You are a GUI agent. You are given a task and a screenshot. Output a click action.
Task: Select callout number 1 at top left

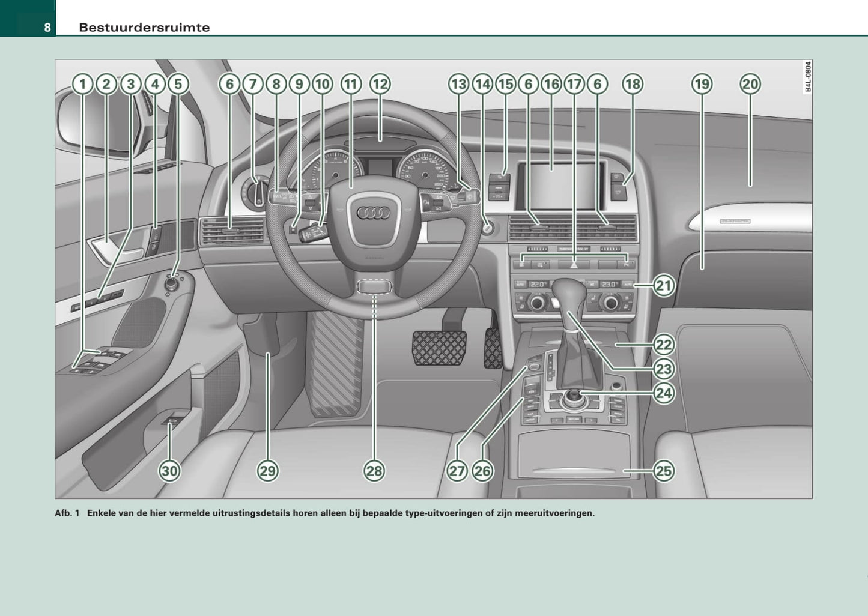click(83, 84)
